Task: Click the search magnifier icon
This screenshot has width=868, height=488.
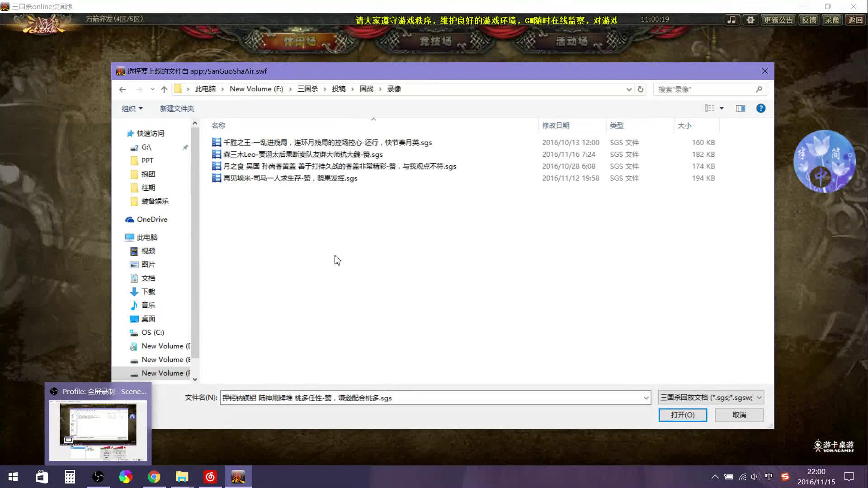Action: coord(759,89)
